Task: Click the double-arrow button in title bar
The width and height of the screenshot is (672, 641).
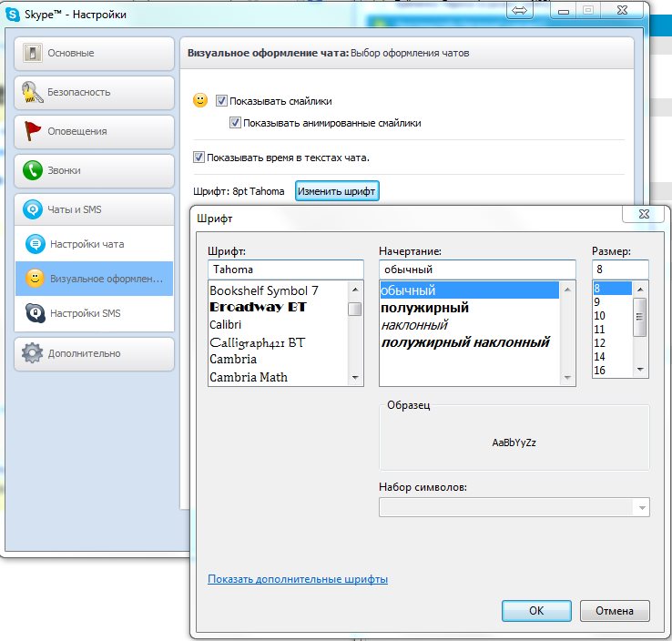Action: (x=519, y=11)
